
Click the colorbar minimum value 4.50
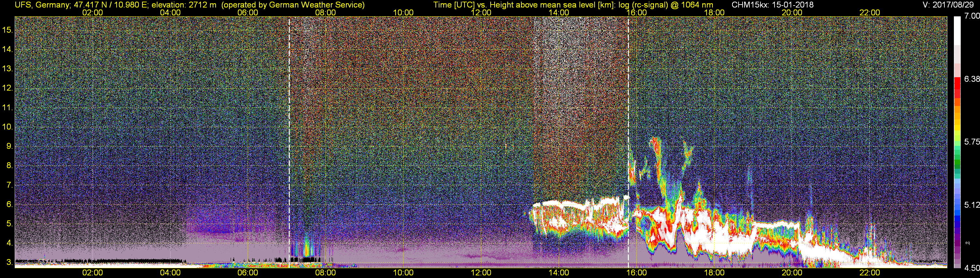(972, 268)
